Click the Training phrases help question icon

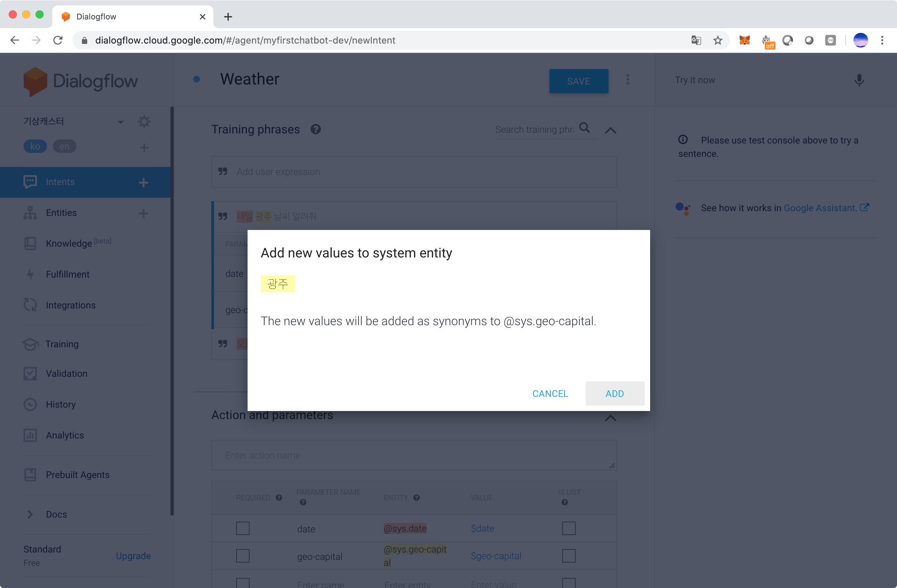tap(315, 130)
